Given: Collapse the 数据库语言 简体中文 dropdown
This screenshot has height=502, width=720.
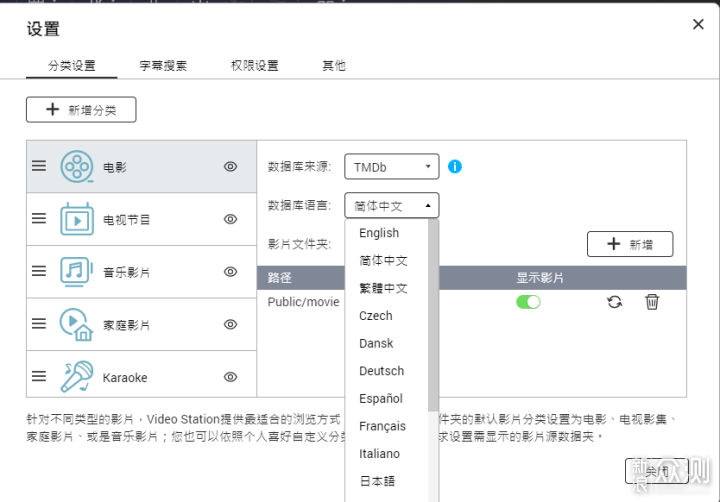Looking at the screenshot, I should click(392, 205).
